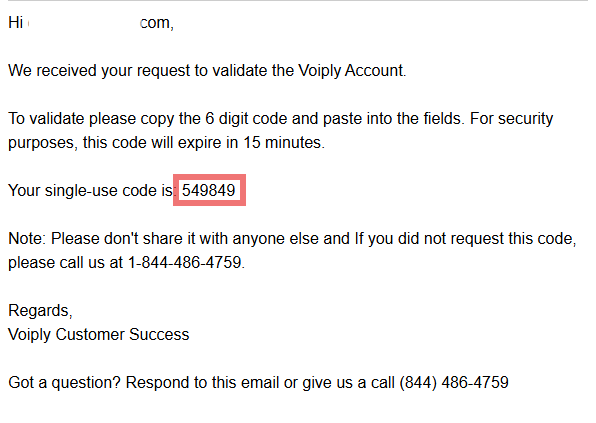Image resolution: width=596 pixels, height=423 pixels.
Task: Click the text Your single-use code is
Action: 90,190
